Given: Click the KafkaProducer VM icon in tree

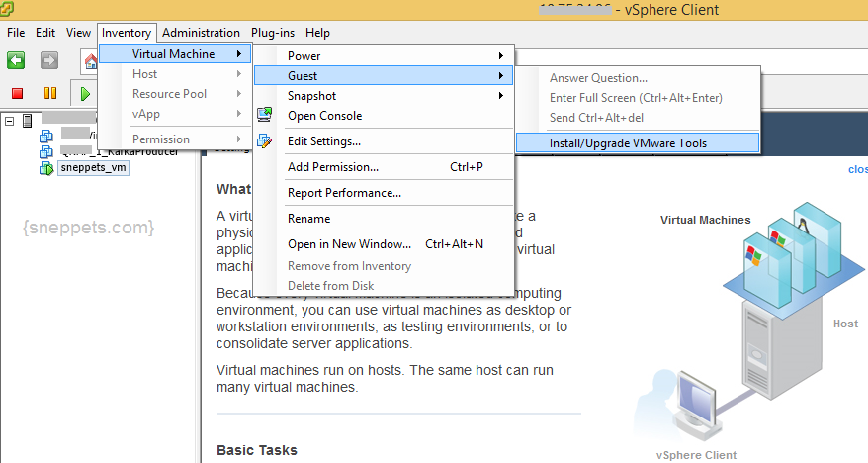Looking at the screenshot, I should [46, 151].
